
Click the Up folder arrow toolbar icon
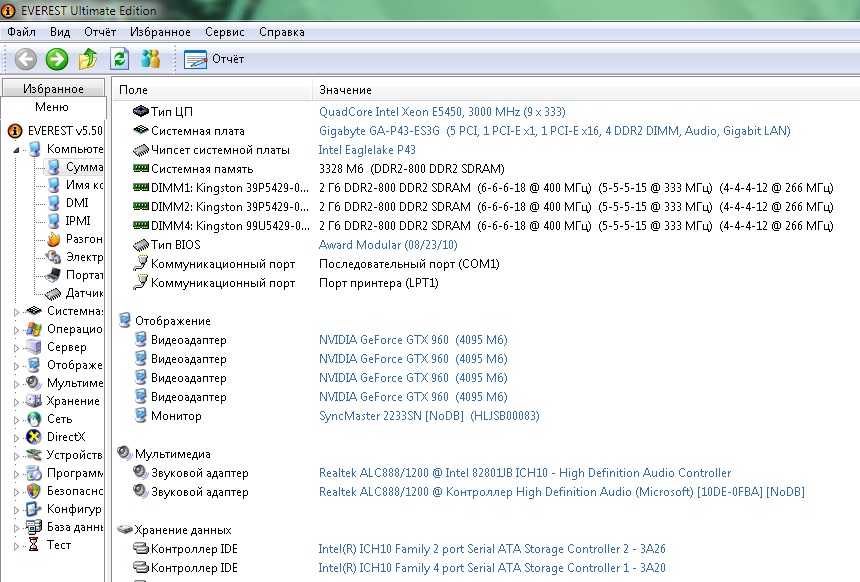coord(88,59)
